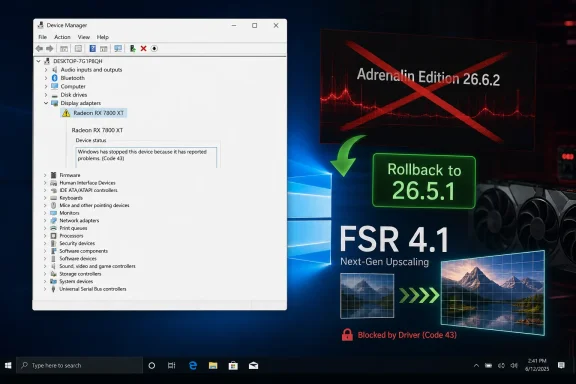576x384 pixels.
Task: Open File Explorer from taskbar
Action: tap(213, 366)
